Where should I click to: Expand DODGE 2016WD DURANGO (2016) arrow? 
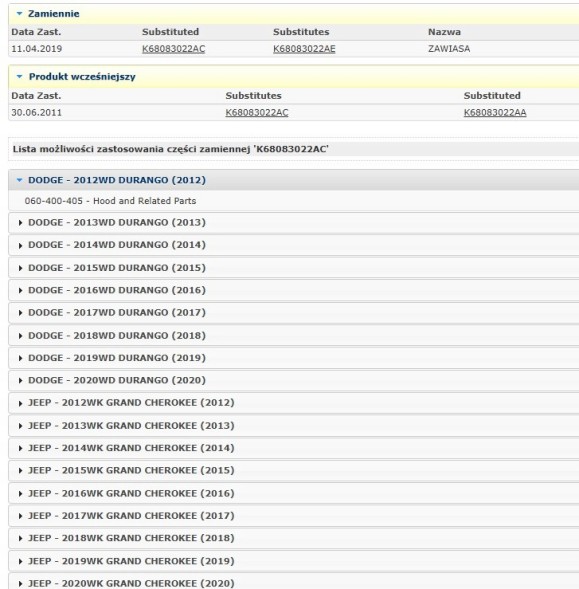(20, 290)
